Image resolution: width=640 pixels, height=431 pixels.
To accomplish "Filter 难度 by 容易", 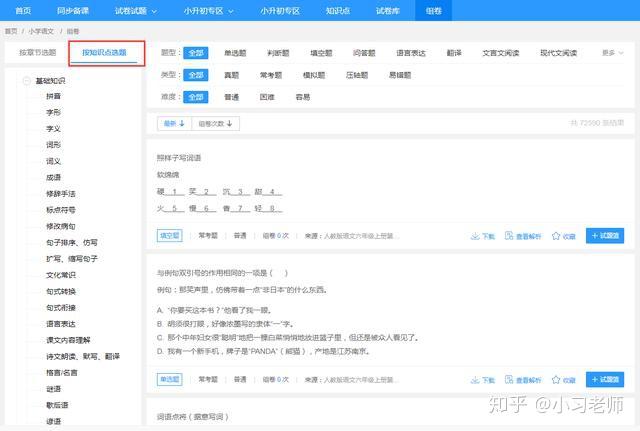I will coord(303,97).
